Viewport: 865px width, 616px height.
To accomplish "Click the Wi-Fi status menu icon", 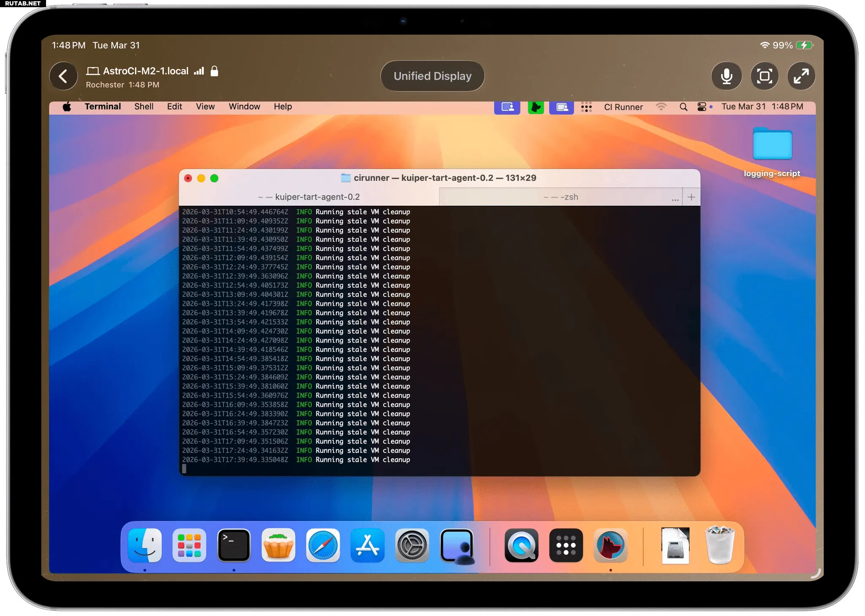I will [661, 107].
